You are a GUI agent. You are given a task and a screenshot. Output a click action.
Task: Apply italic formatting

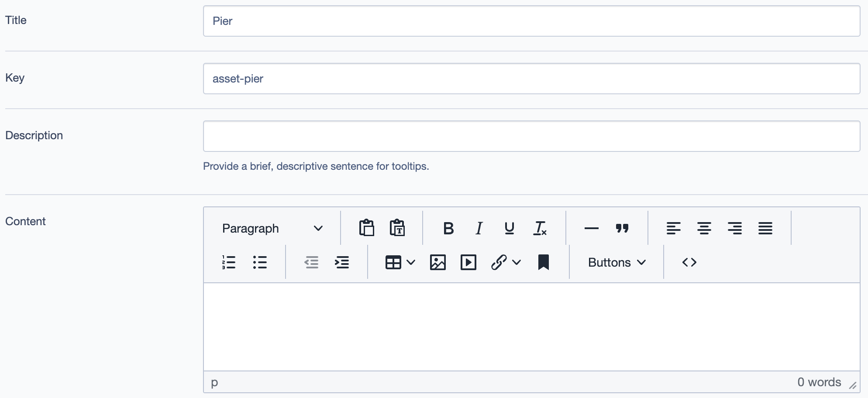(479, 228)
